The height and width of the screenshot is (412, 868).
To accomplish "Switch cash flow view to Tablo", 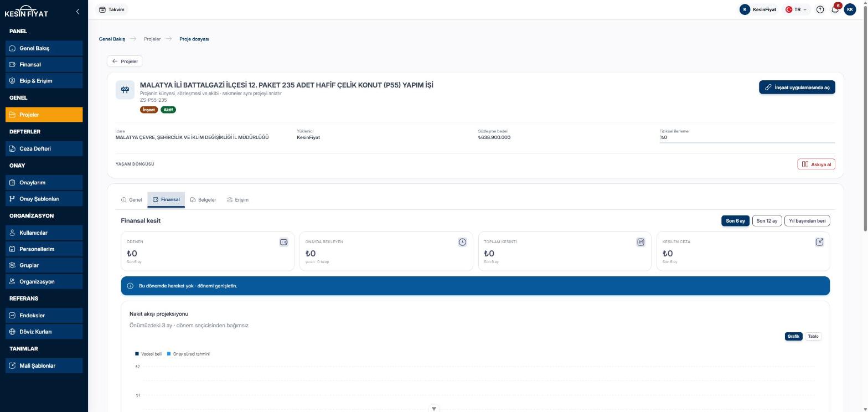I will [813, 337].
